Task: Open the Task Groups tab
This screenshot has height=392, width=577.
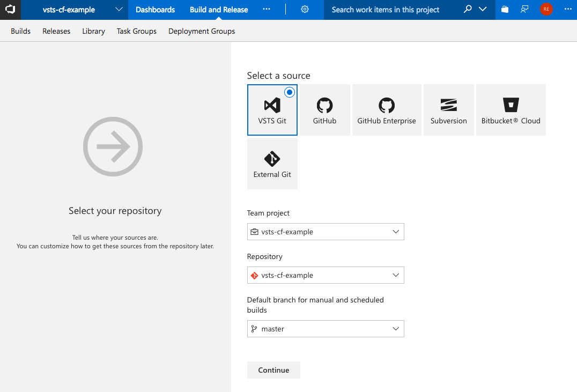Action: coord(137,31)
